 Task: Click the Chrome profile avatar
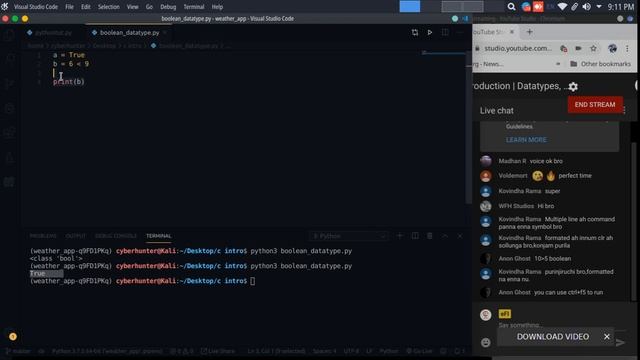(612, 49)
